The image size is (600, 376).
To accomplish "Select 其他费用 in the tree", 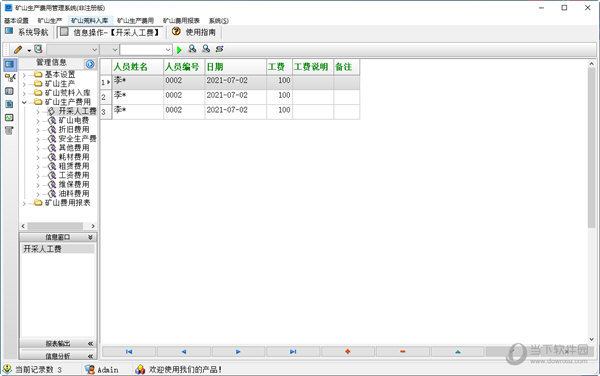I will (x=74, y=148).
